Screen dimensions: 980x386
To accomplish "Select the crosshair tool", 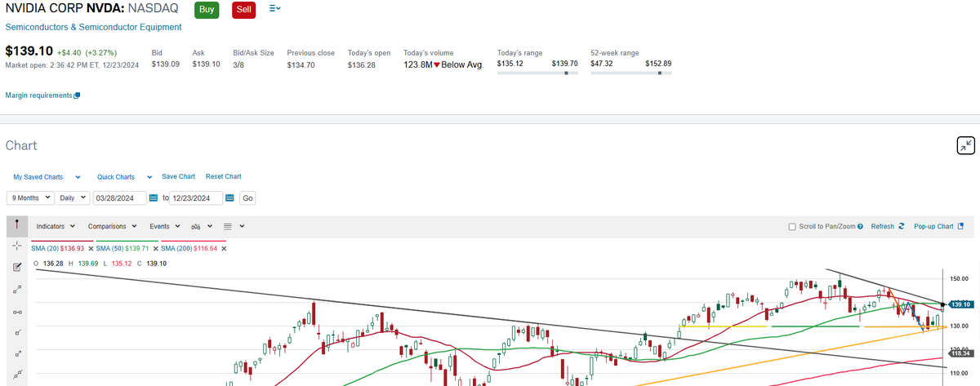I will point(16,245).
